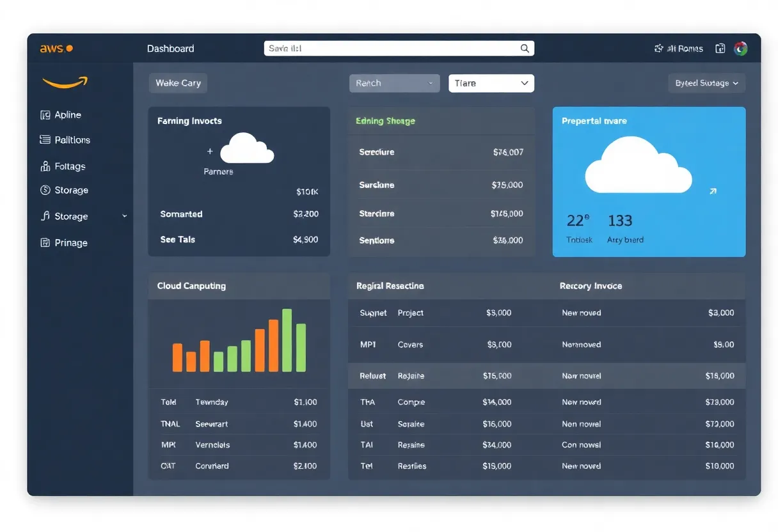Click the $4,900 value
Image resolution: width=778 pixels, height=532 pixels.
(x=305, y=239)
